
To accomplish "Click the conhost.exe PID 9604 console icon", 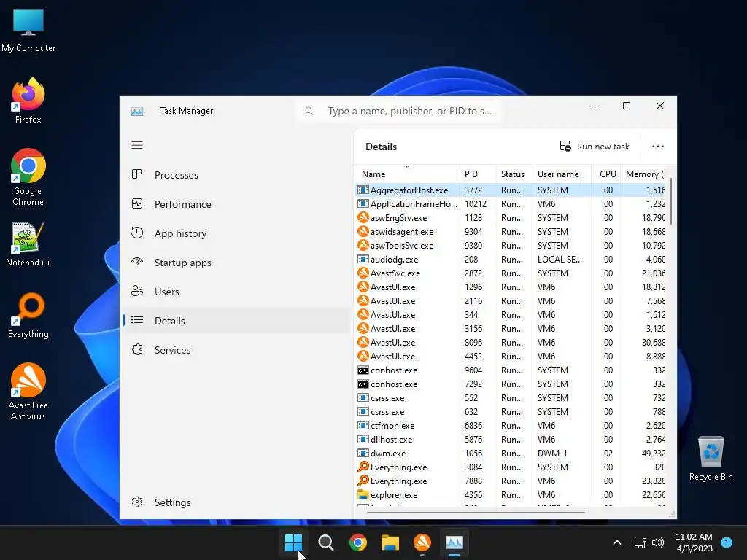I will point(363,370).
